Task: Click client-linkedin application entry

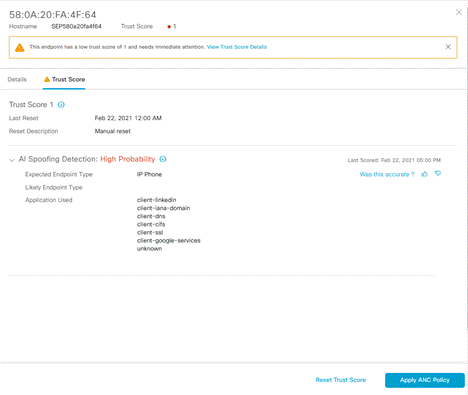Action: (x=157, y=200)
